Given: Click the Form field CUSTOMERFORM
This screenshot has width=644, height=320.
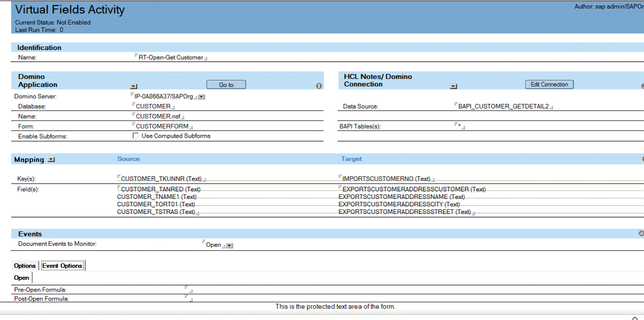Looking at the screenshot, I should (x=162, y=126).
